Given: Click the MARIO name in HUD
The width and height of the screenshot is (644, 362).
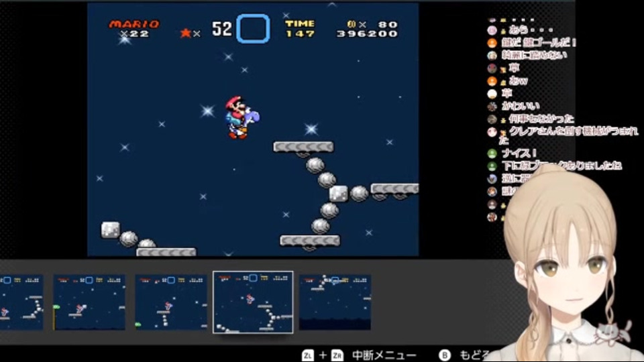Looking at the screenshot, I should [134, 24].
